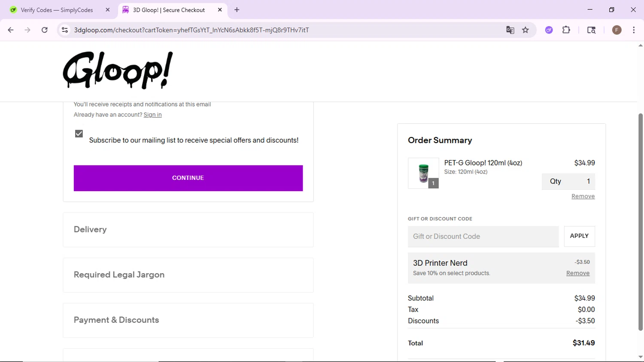Click the Gift or Discount Code field
The height and width of the screenshot is (362, 644).
coord(483,237)
